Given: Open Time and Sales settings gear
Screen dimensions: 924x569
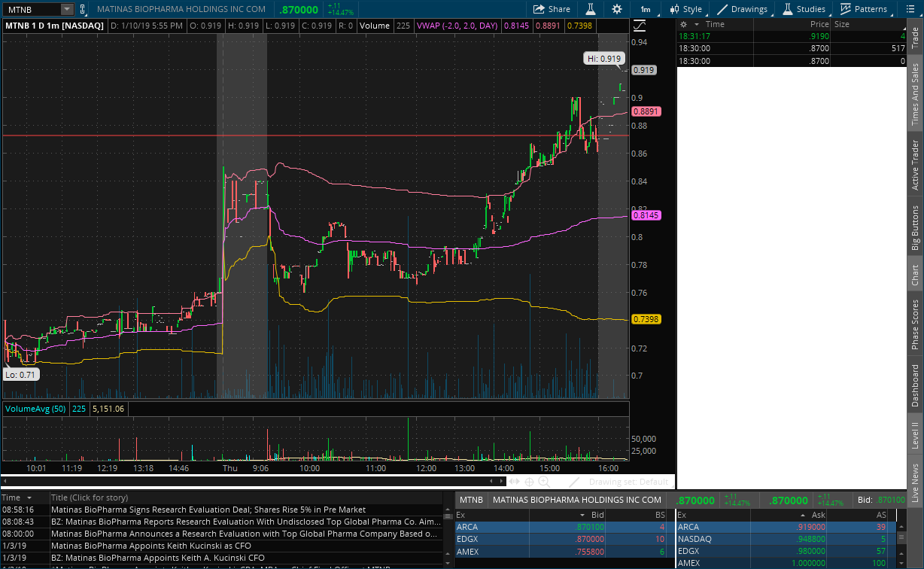Looking at the screenshot, I should [685, 24].
